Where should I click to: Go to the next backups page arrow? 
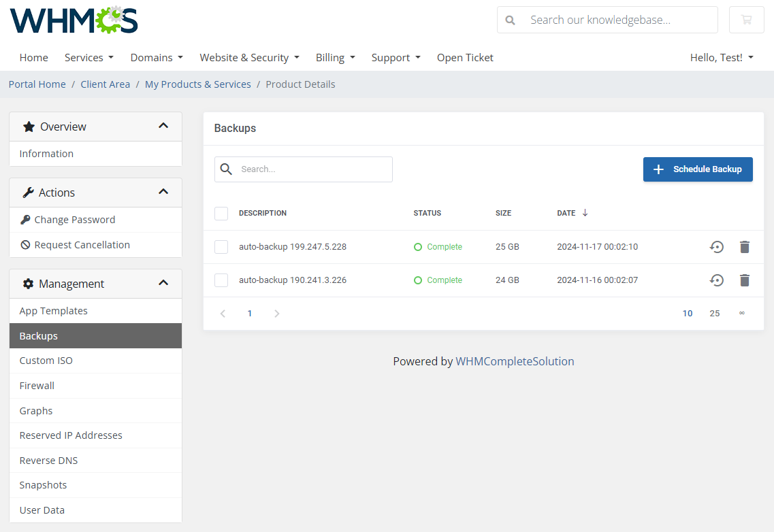point(277,314)
